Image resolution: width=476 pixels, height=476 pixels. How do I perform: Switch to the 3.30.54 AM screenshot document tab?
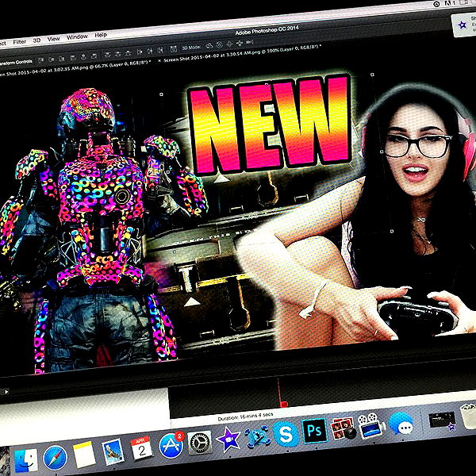click(242, 53)
